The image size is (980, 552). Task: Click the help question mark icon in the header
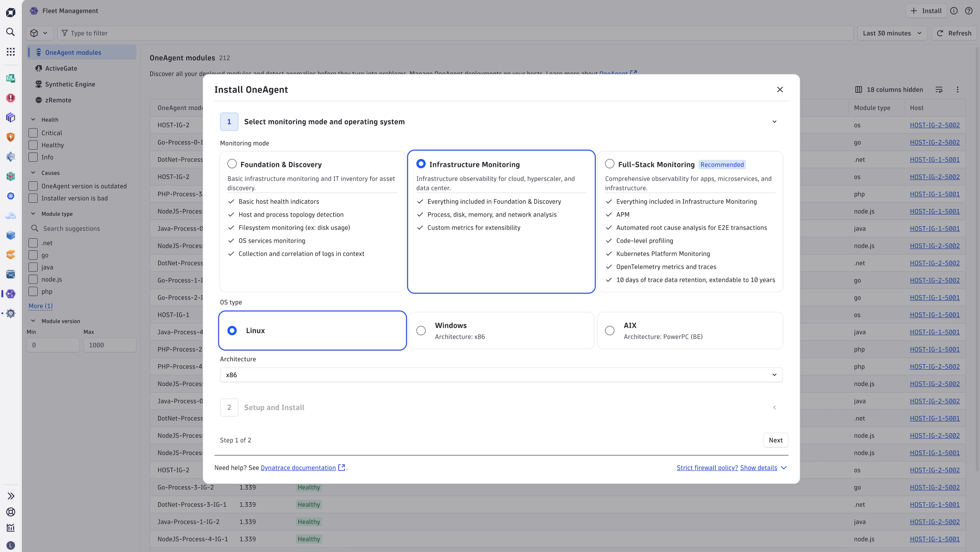pyautogui.click(x=969, y=11)
